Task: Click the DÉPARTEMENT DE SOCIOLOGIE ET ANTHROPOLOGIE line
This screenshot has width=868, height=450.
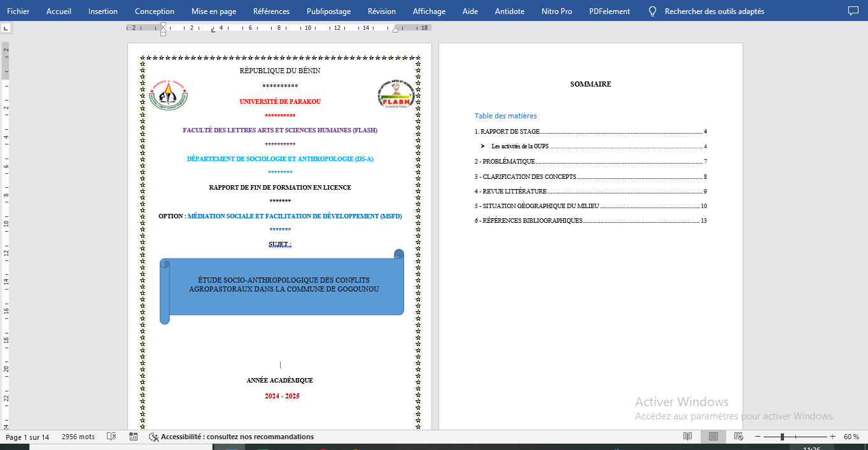Action: [x=280, y=158]
